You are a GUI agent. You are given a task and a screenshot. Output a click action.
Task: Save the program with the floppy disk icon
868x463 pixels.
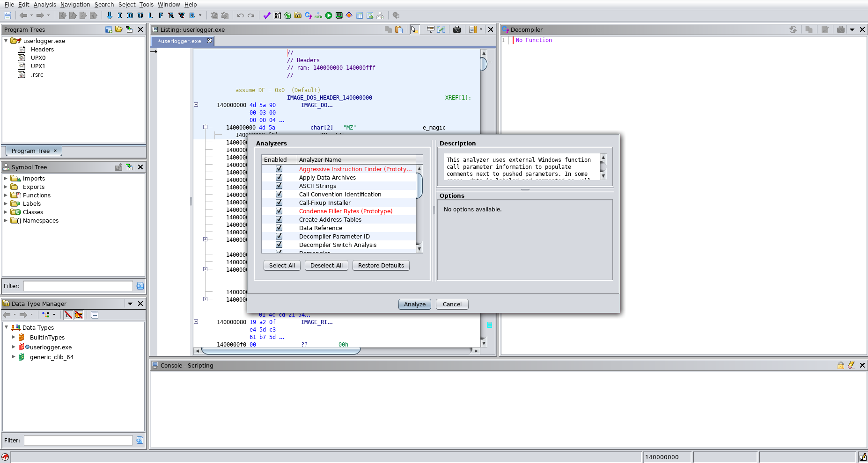(7, 15)
